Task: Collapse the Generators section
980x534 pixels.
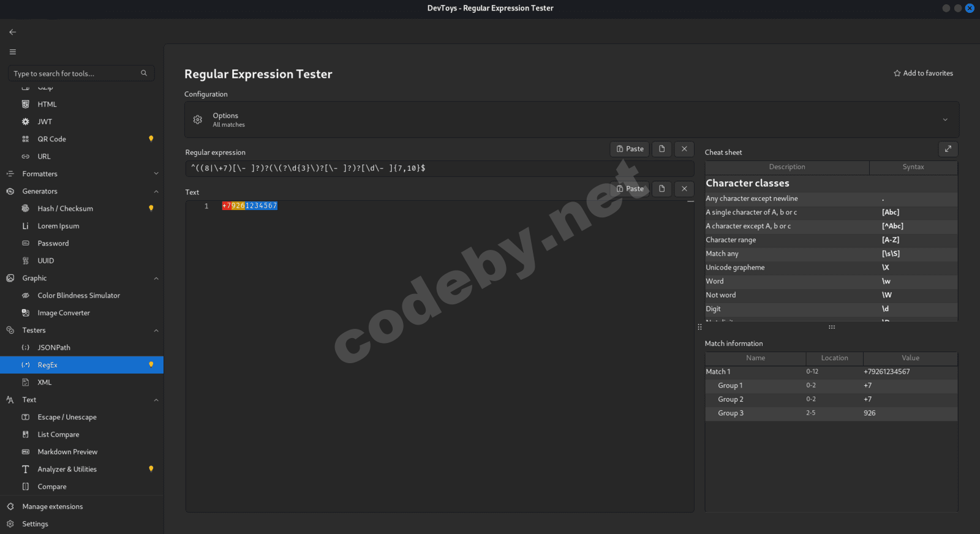Action: [x=156, y=192]
